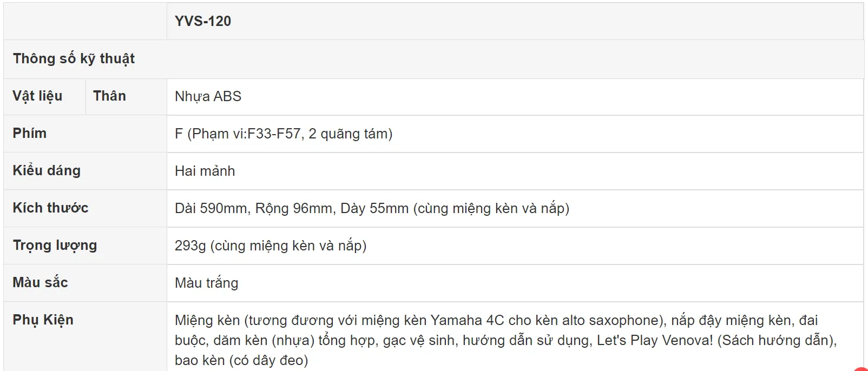The height and width of the screenshot is (371, 868).
Task: Click the Trọng lượng row label
Action: [x=55, y=245]
